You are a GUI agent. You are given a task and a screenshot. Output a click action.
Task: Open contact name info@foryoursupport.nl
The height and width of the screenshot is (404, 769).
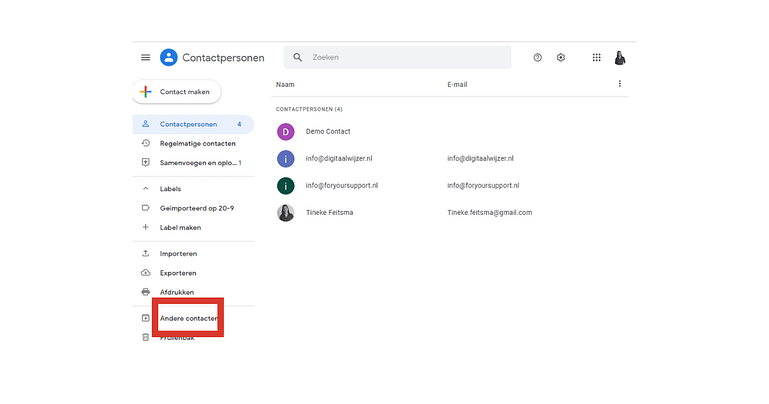click(x=342, y=185)
